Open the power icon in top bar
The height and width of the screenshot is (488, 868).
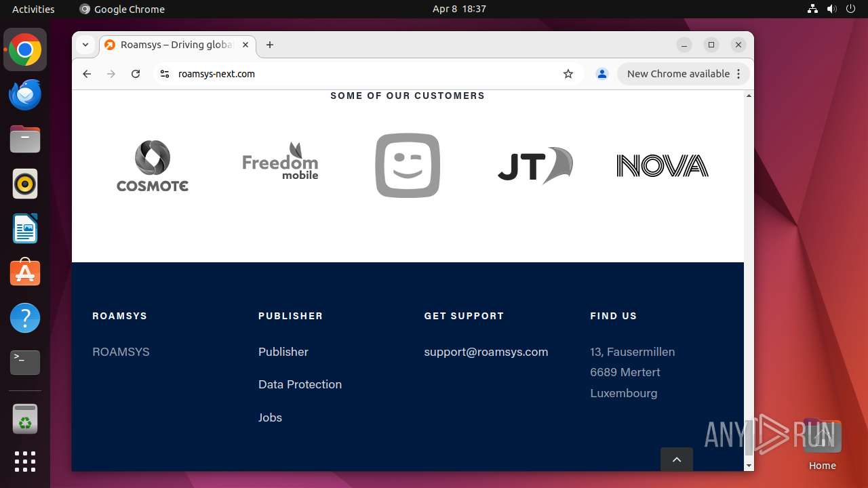851,9
